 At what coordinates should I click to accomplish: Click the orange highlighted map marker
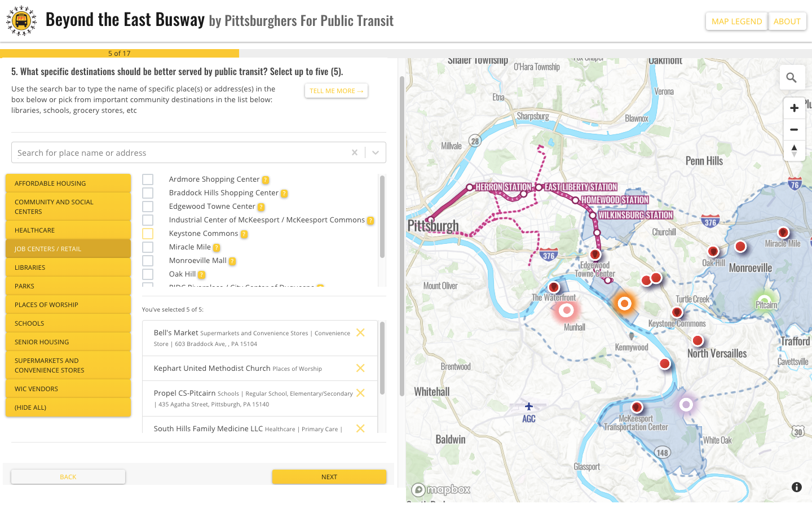pyautogui.click(x=624, y=304)
